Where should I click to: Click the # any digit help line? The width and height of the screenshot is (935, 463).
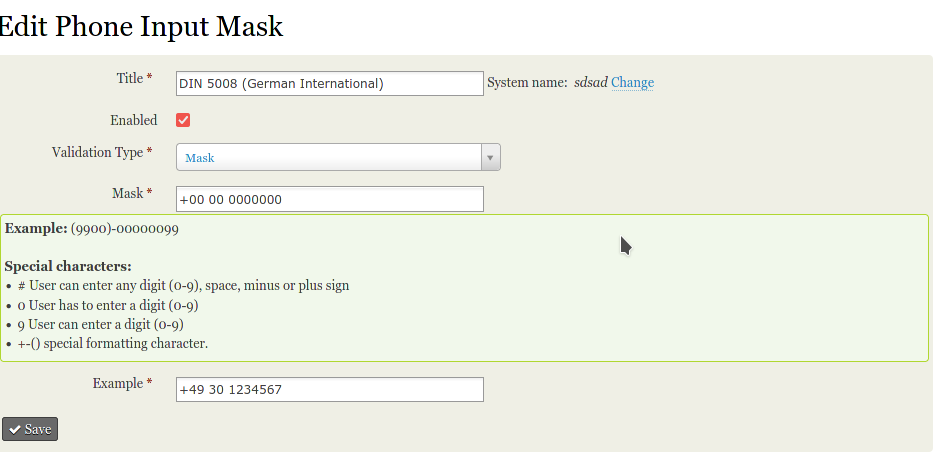click(x=183, y=286)
